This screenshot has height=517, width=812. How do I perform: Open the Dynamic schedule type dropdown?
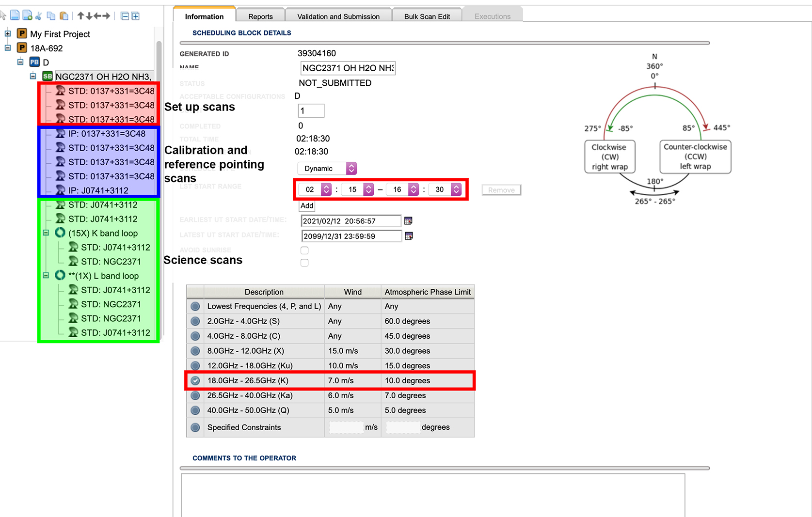pyautogui.click(x=326, y=168)
